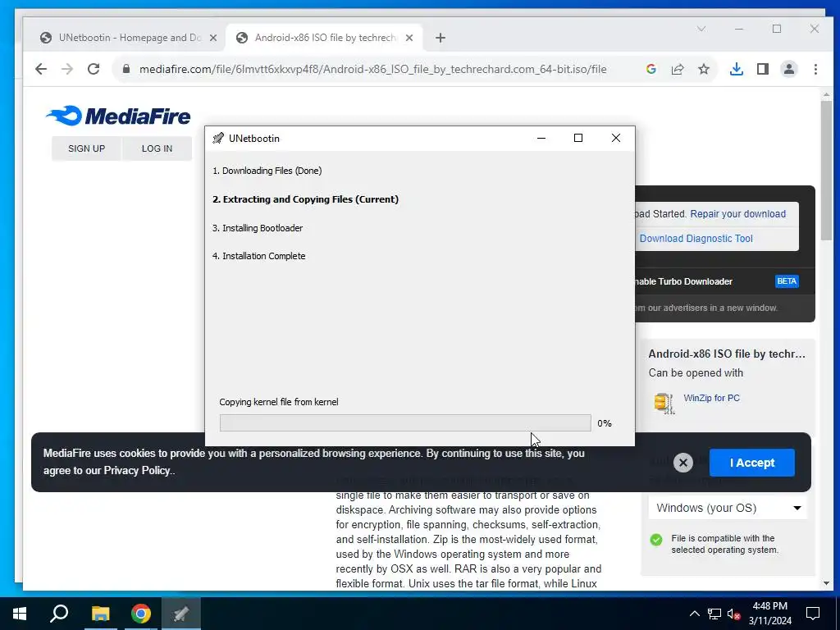Select the Android-x86 ISO file tab
Image resolution: width=840 pixels, height=630 pixels.
[325, 38]
